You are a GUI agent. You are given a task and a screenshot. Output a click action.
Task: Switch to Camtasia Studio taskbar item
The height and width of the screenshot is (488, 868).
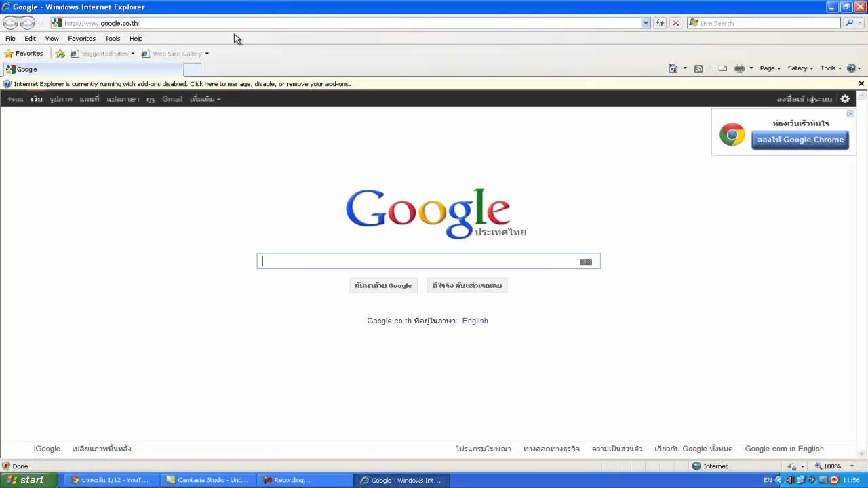[208, 480]
